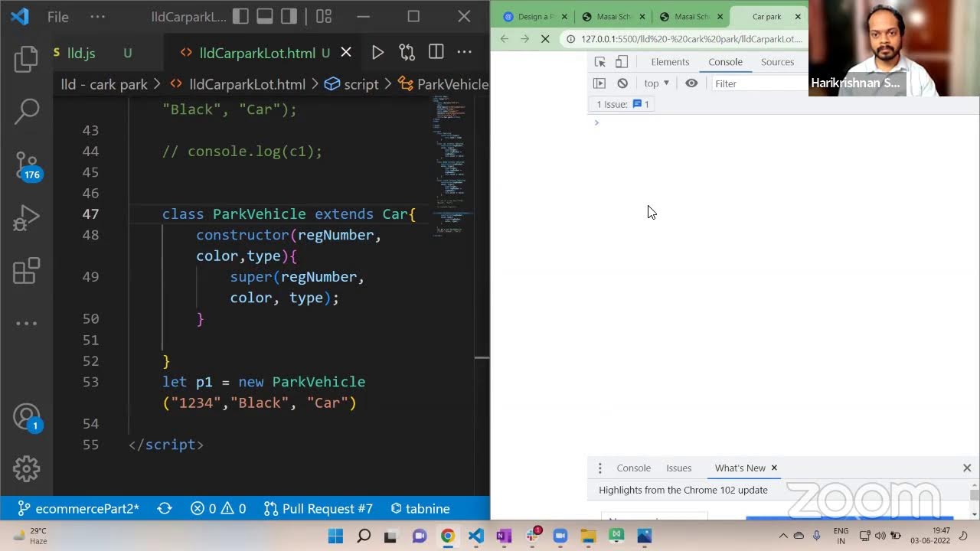Toggle the primary side bar layout icon
The height and width of the screenshot is (551, 980).
pos(240,16)
